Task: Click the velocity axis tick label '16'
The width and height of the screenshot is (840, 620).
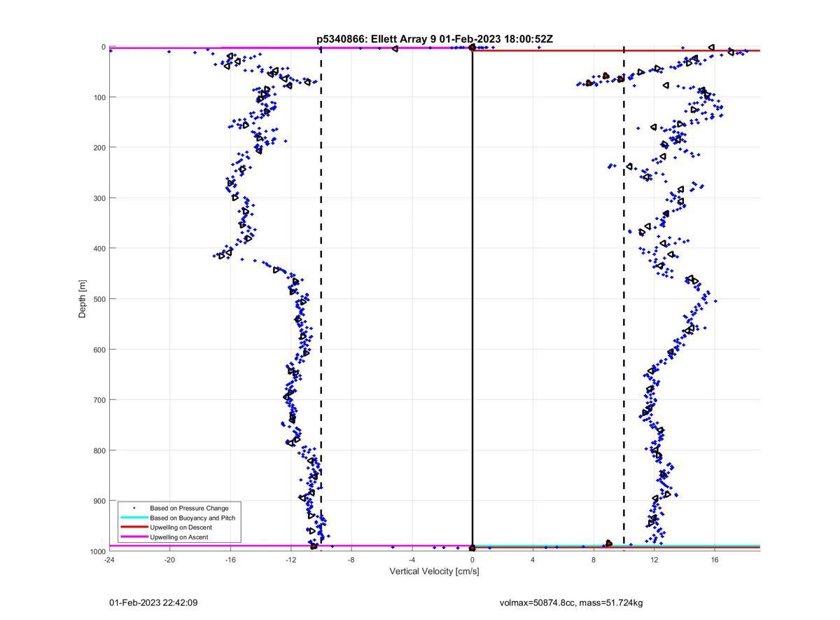Action: (715, 560)
